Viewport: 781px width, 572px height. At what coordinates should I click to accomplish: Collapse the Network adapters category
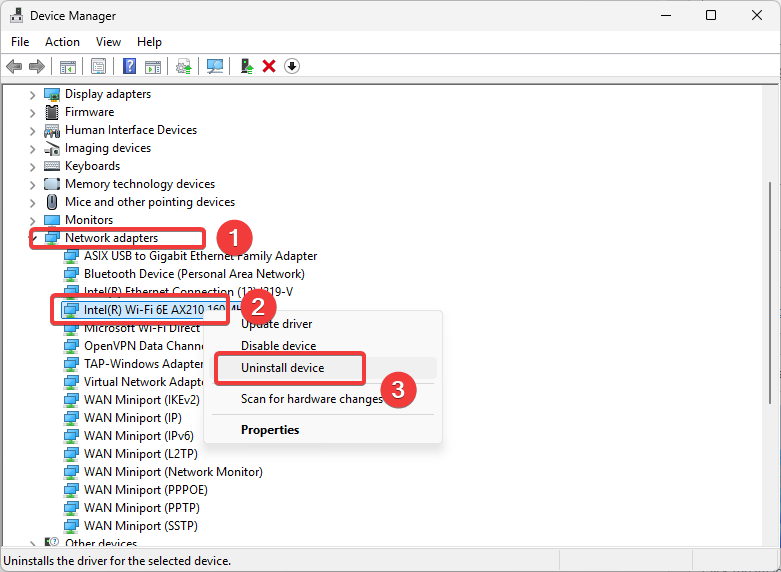pos(32,238)
